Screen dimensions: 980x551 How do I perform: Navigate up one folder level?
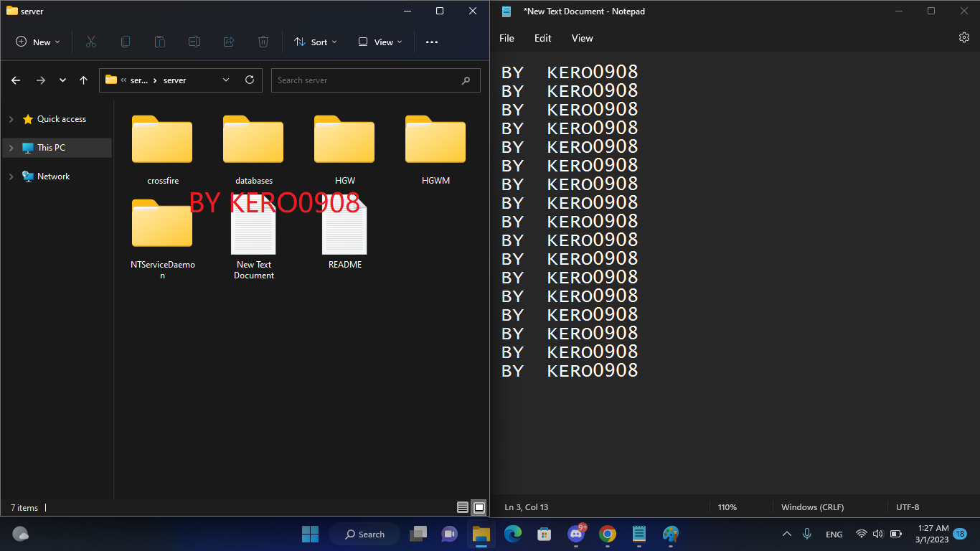pyautogui.click(x=83, y=80)
